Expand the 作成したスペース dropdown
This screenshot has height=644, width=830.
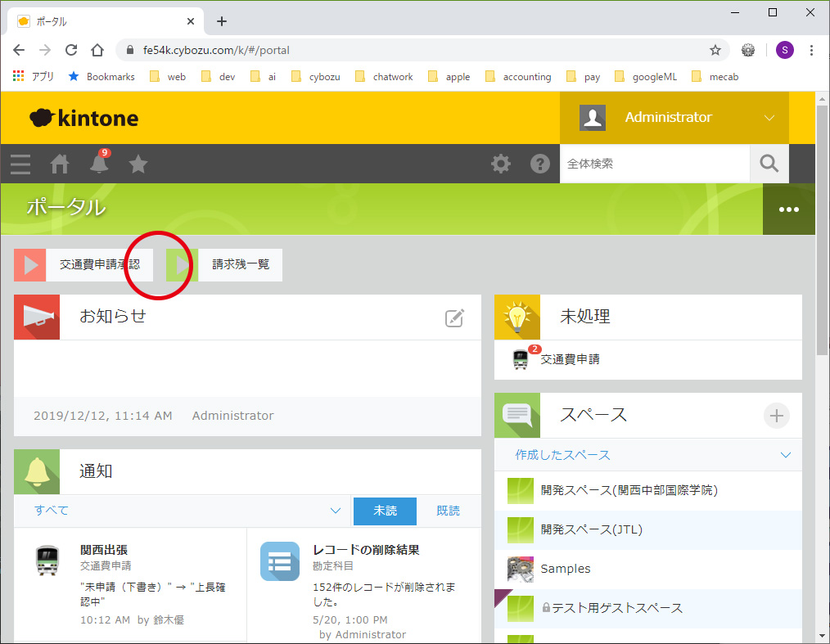[786, 455]
